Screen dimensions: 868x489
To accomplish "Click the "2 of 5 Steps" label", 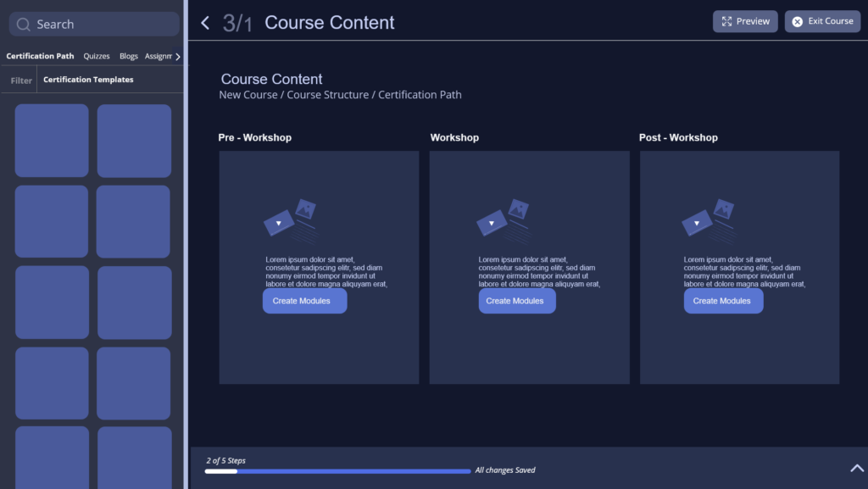I will point(225,460).
